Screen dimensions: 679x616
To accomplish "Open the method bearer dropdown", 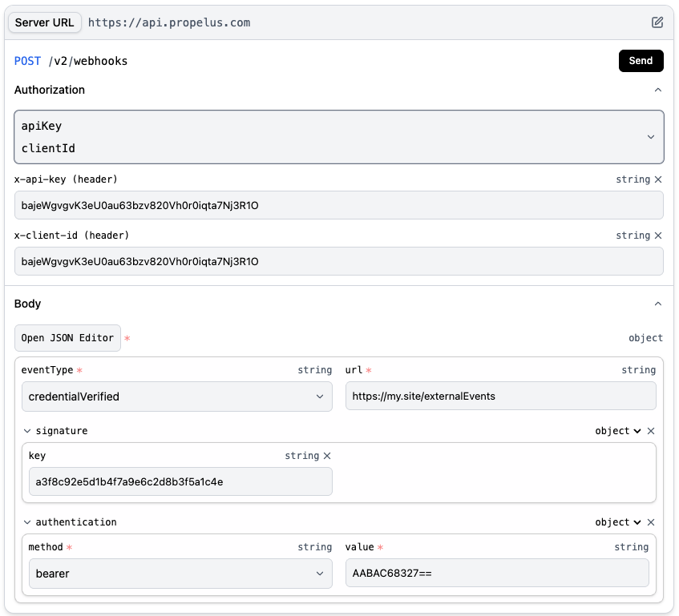I will (x=180, y=574).
